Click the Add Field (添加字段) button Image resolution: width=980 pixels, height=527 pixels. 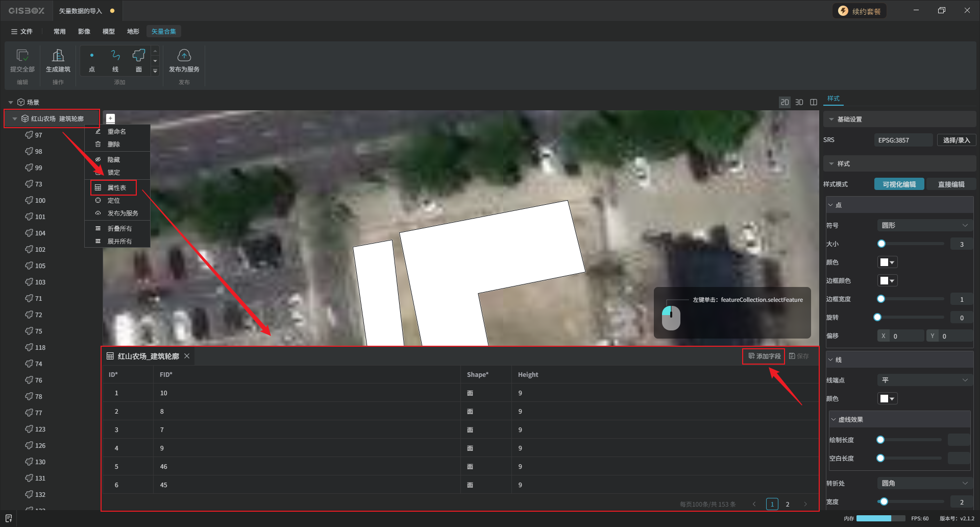pos(764,356)
